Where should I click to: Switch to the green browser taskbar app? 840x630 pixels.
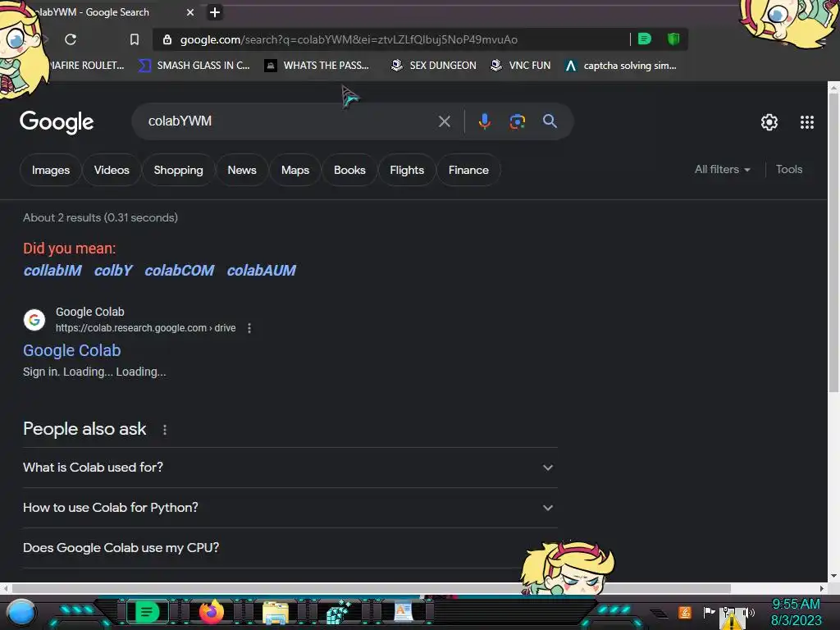click(146, 612)
